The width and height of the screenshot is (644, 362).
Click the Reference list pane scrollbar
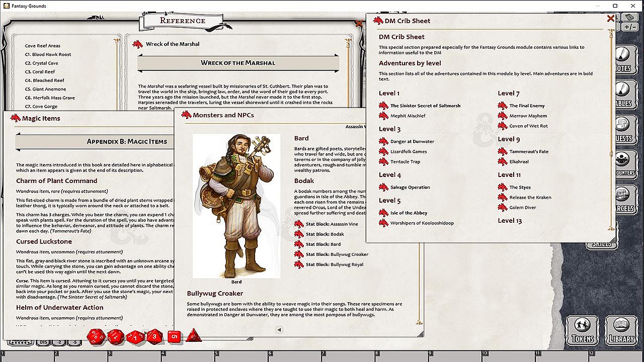point(117,73)
